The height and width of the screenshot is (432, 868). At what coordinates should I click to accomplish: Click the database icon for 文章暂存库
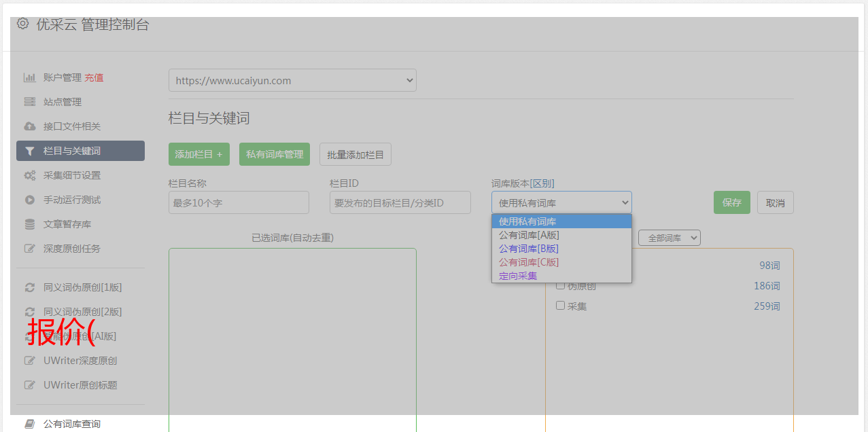coord(29,224)
